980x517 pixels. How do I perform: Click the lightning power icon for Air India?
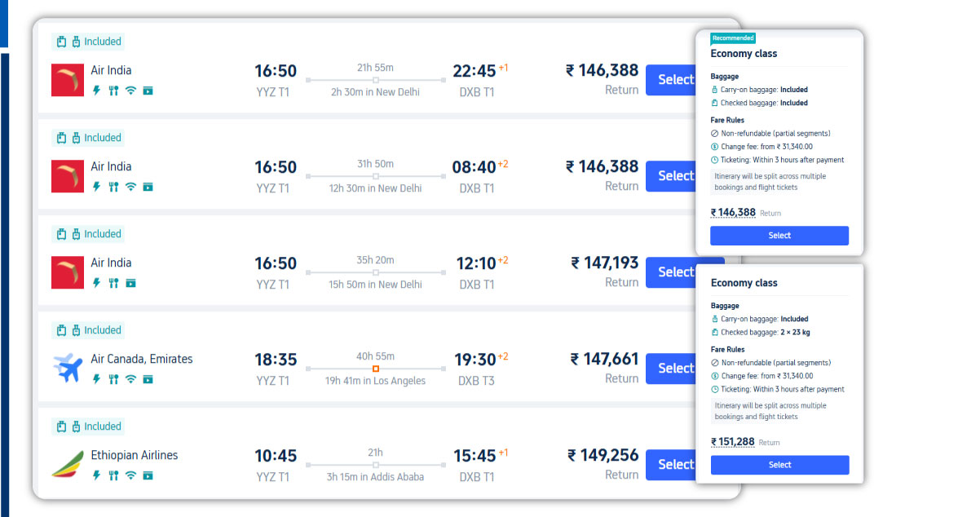(x=96, y=90)
